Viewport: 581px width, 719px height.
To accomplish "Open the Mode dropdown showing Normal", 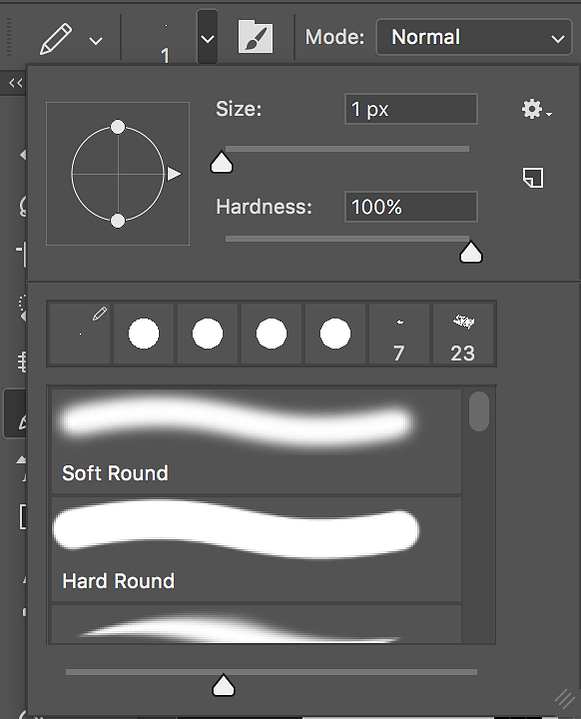I will 474,37.
